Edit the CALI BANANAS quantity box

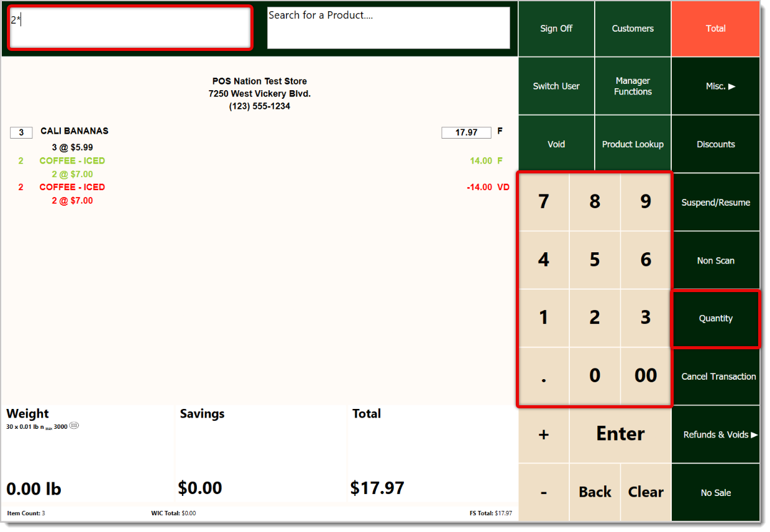pos(21,132)
